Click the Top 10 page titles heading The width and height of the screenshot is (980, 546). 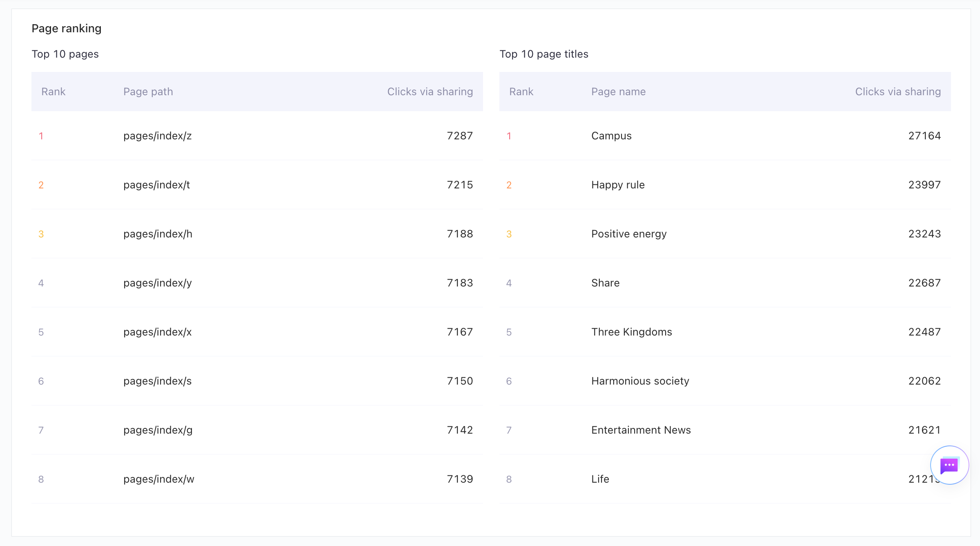pyautogui.click(x=544, y=54)
